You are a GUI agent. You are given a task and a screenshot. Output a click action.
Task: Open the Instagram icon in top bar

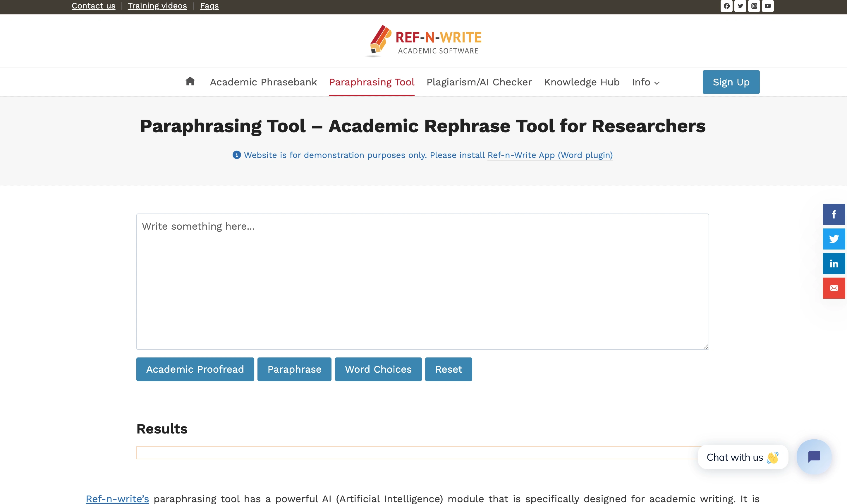point(754,6)
